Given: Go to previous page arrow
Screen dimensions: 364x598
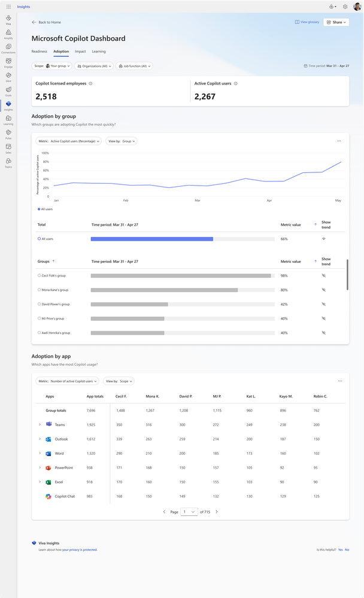Looking at the screenshot, I should (164, 512).
